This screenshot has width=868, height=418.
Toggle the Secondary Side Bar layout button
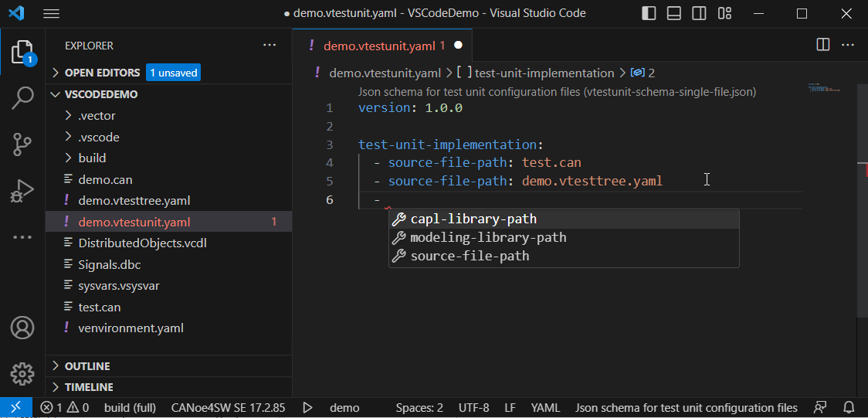699,13
